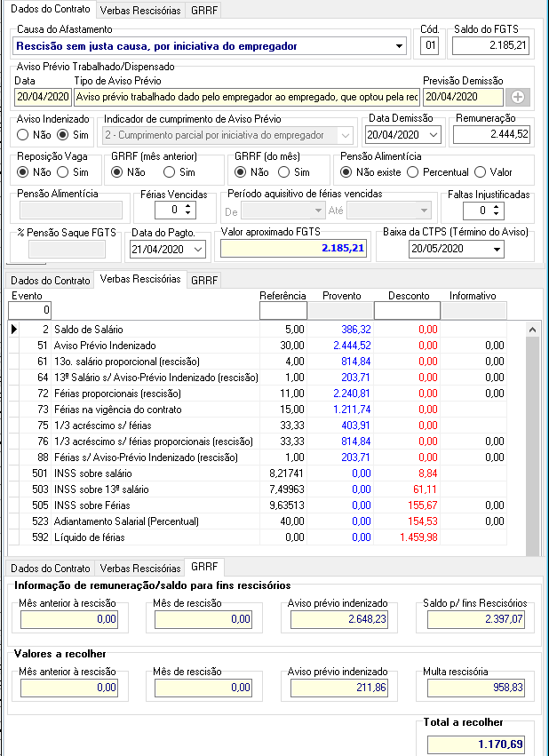The image size is (549, 756).
Task: Decrease the Faltas Injustificadas spinner value
Action: tap(496, 214)
